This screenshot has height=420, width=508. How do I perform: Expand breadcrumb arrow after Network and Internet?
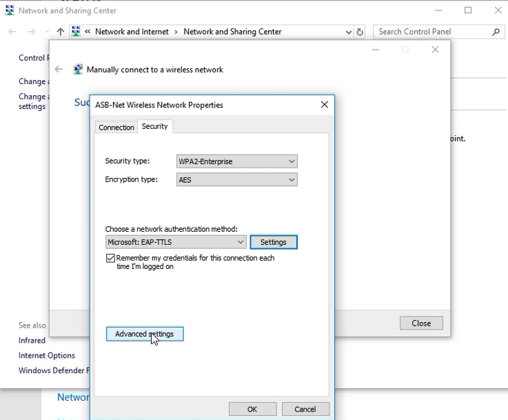176,32
